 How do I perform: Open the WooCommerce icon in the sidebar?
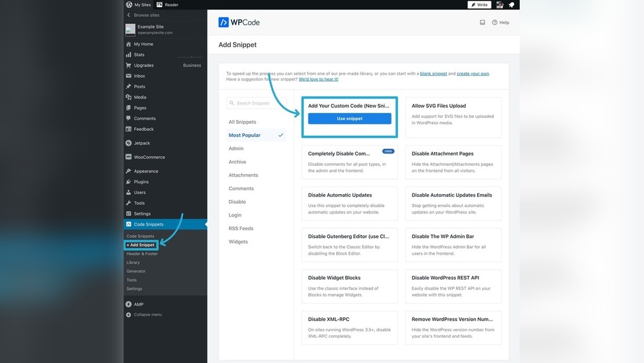[129, 157]
